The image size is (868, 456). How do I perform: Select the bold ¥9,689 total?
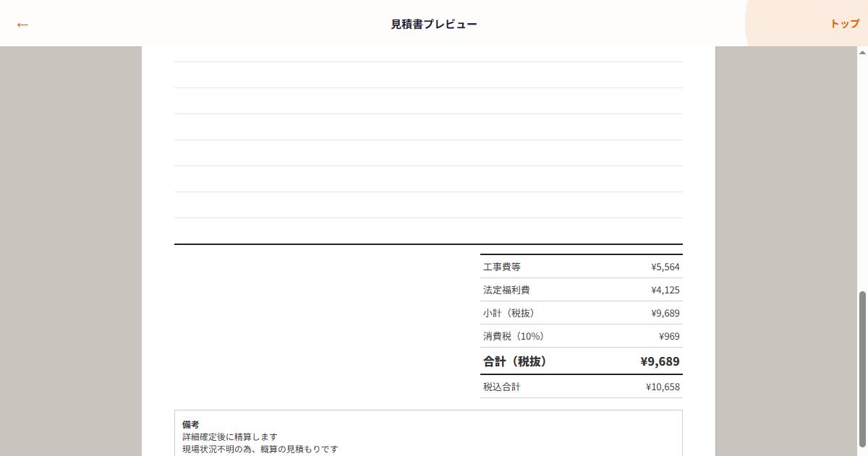pos(660,361)
